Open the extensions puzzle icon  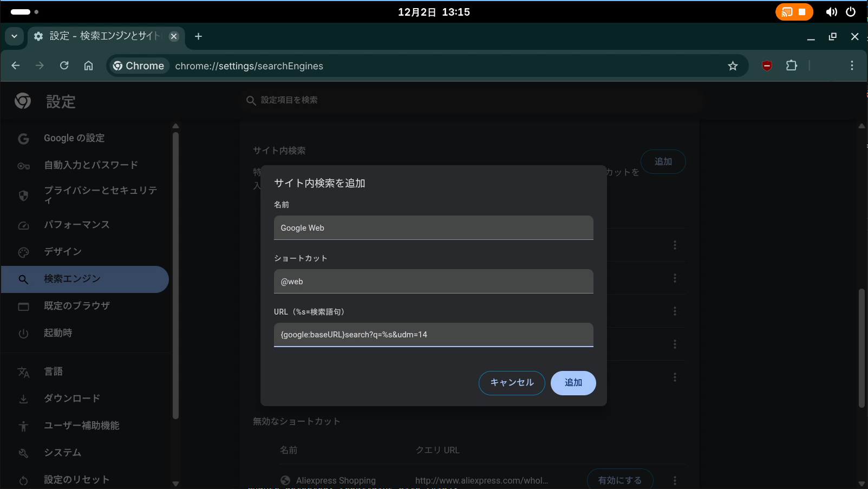point(791,66)
